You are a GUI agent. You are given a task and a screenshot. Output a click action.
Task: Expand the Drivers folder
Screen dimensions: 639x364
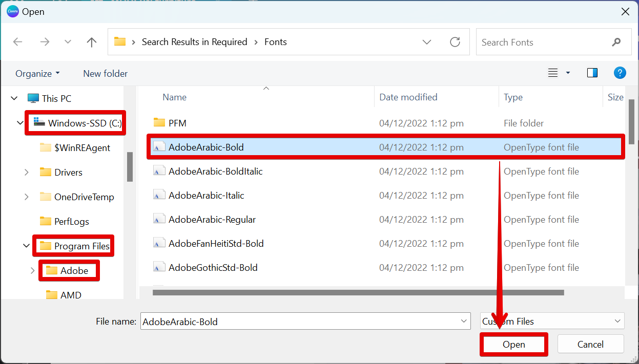(x=27, y=173)
